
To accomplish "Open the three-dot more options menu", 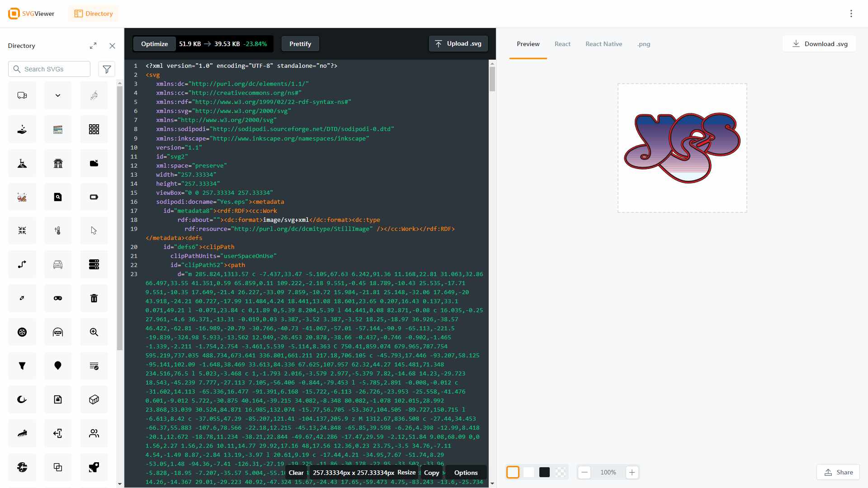I will point(851,14).
